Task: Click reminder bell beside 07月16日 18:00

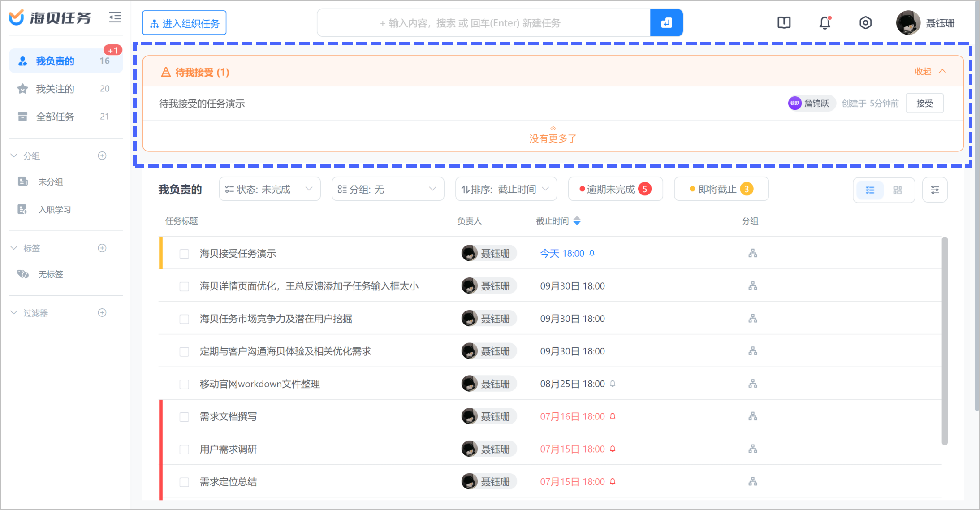Action: (x=613, y=416)
